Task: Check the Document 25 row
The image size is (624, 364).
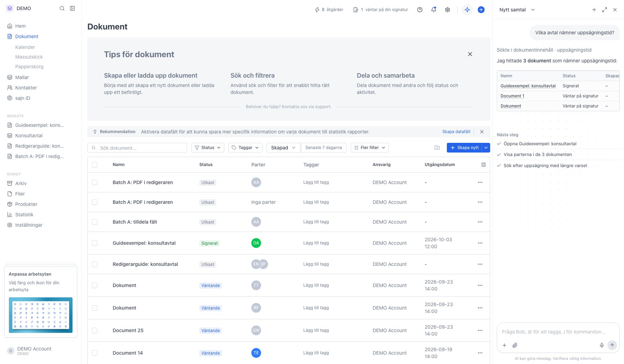Action: coord(95,330)
